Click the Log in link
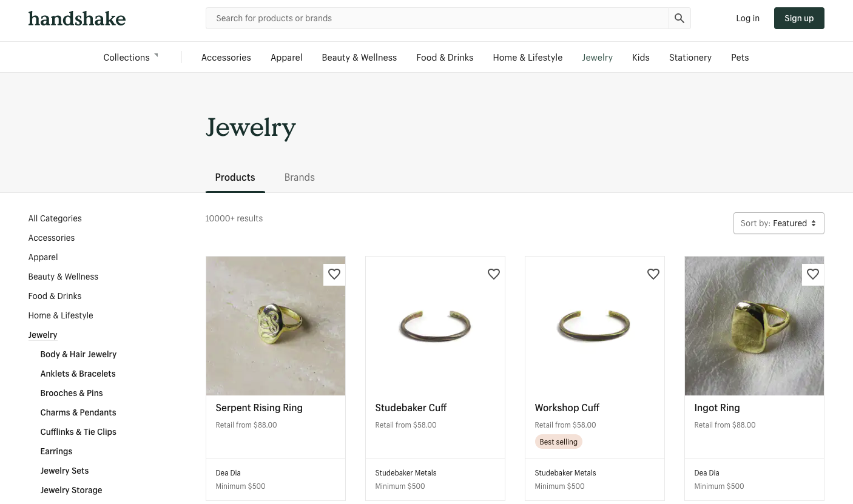 (747, 18)
